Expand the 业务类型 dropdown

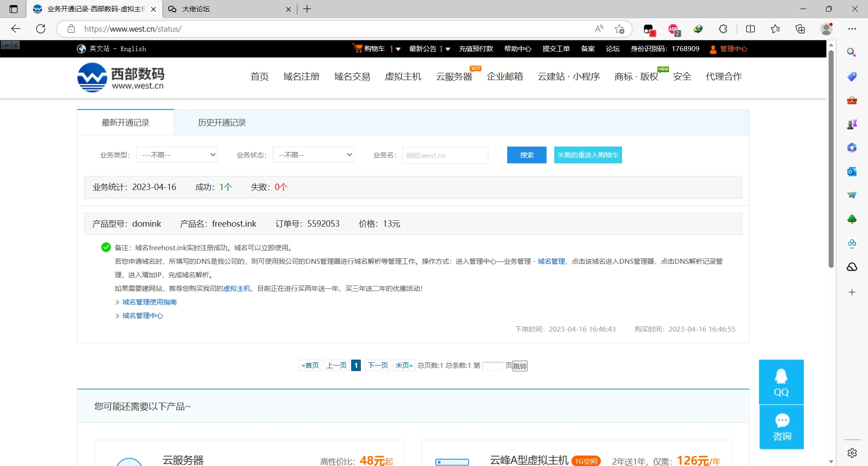click(x=177, y=155)
